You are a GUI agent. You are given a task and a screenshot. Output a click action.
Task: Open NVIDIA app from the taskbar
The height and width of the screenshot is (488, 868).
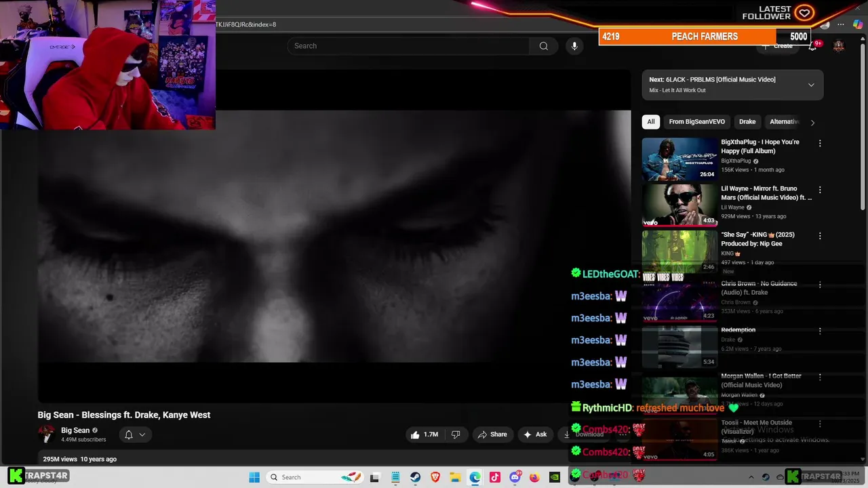point(555,477)
